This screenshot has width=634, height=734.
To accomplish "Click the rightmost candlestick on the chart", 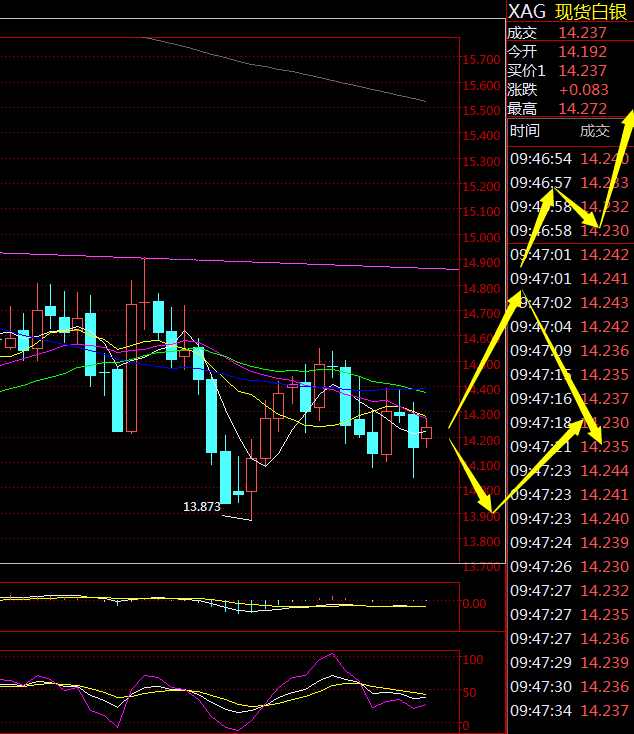I will coord(427,433).
